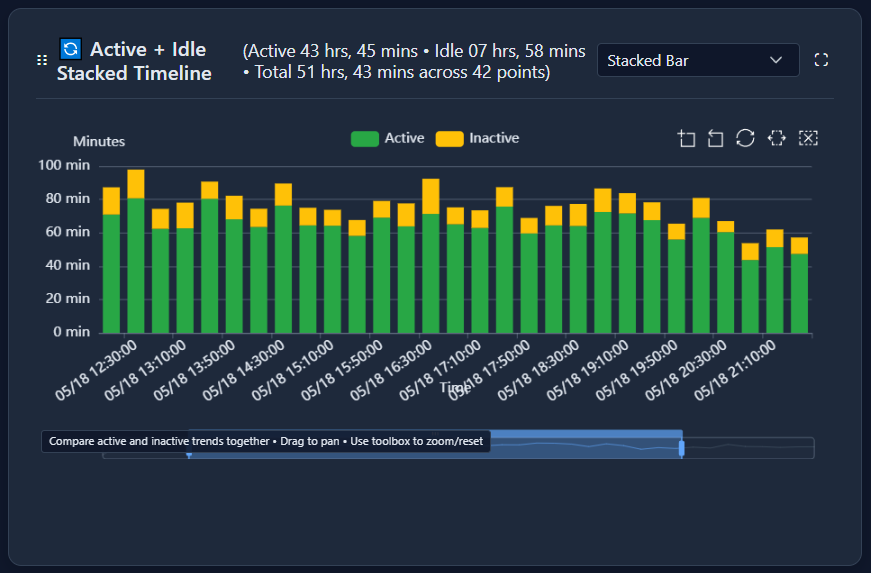871x573 pixels.
Task: Click the refresh icon beside Active + Idle title
Action: [71, 49]
